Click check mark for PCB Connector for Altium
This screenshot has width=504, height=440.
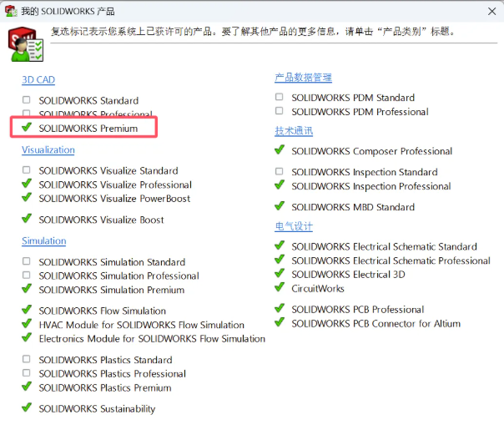click(x=280, y=322)
